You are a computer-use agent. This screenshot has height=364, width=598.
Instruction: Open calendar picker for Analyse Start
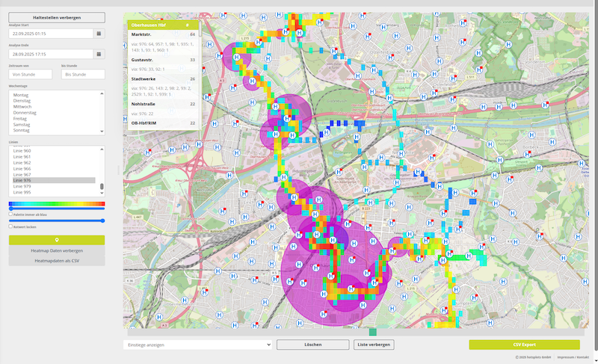(99, 34)
